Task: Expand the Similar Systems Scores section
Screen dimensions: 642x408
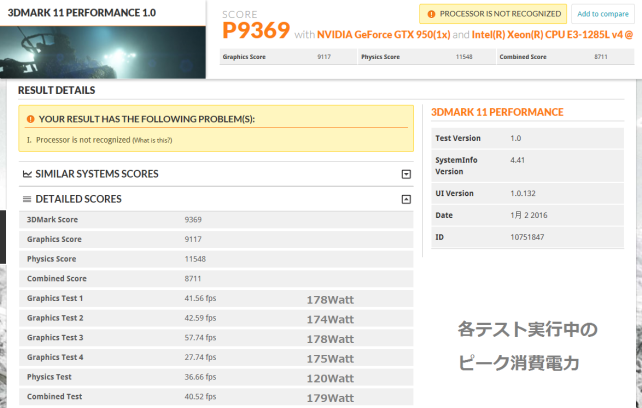Action: point(406,175)
